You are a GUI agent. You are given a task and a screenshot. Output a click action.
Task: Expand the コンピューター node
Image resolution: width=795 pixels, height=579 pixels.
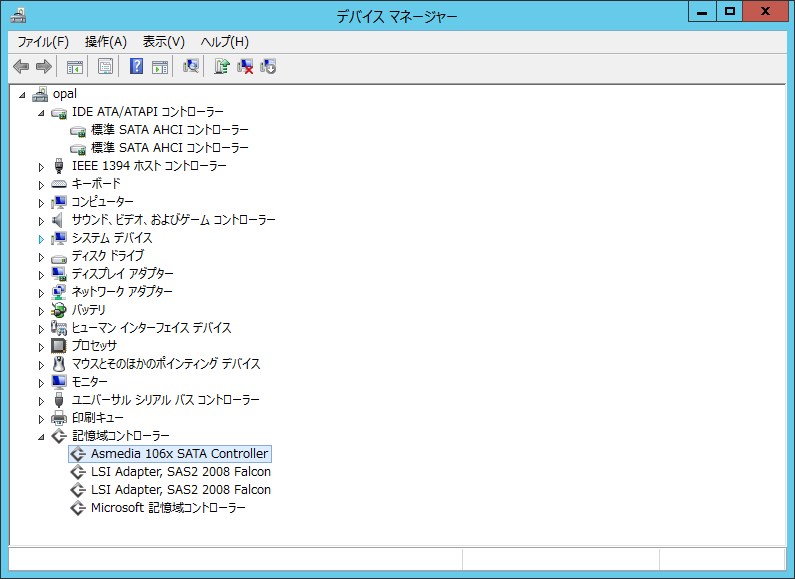point(41,203)
